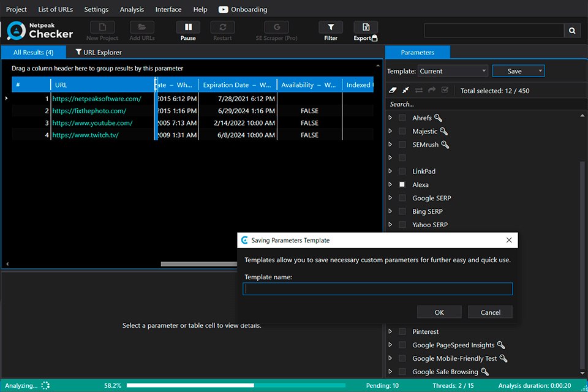Select the All Results (4) tab
Viewport: 588px width, 392px height.
(x=33, y=52)
